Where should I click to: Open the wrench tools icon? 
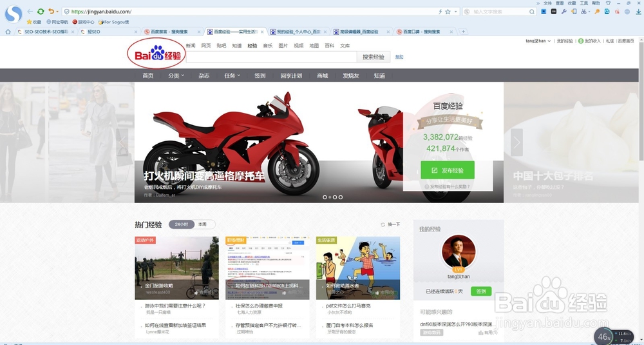pos(564,12)
